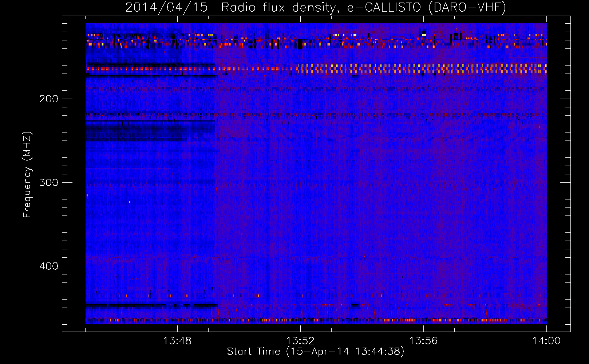Click the 13:56 time tick label
This screenshot has height=364, width=589.
(423, 341)
